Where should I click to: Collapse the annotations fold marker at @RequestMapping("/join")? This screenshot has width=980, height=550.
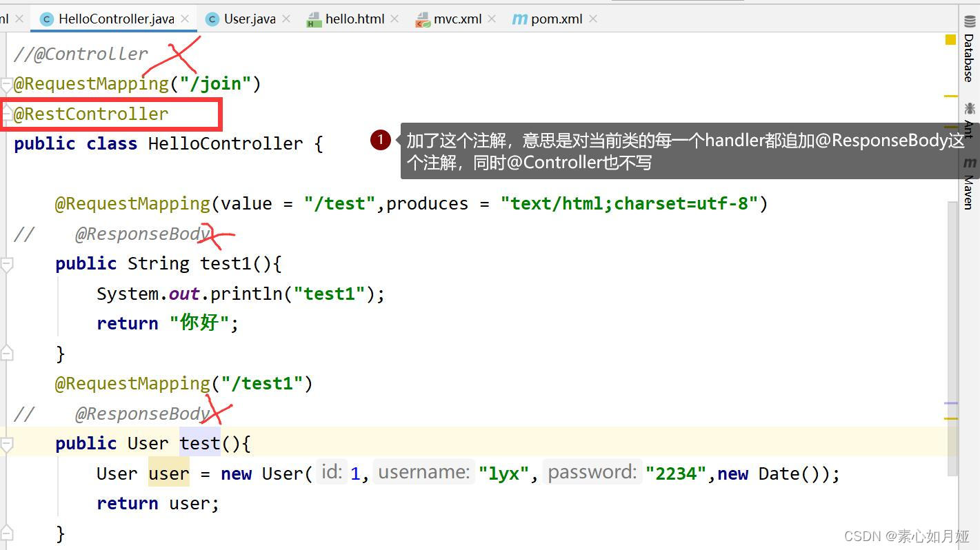pos(7,84)
